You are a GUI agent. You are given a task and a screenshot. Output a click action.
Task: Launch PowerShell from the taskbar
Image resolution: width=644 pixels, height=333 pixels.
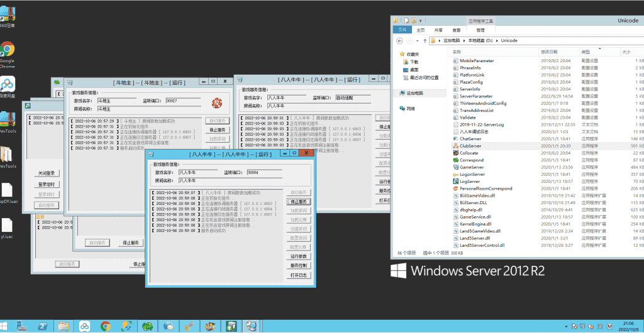tap(42, 327)
